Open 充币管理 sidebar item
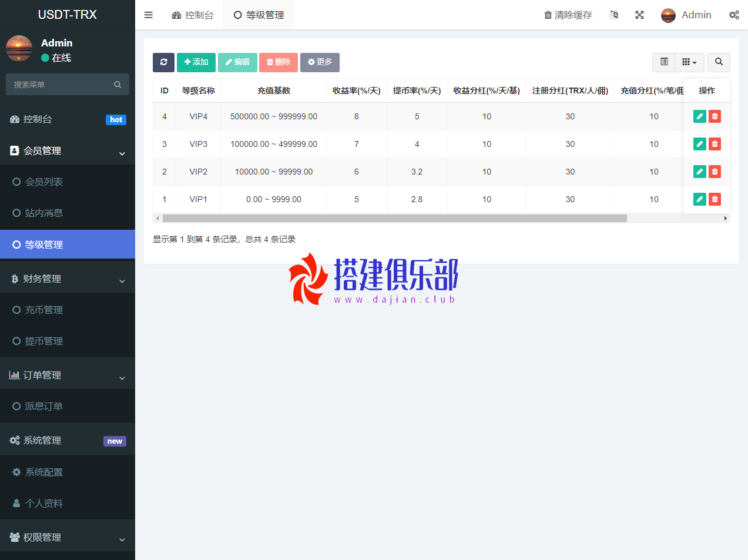 point(68,310)
